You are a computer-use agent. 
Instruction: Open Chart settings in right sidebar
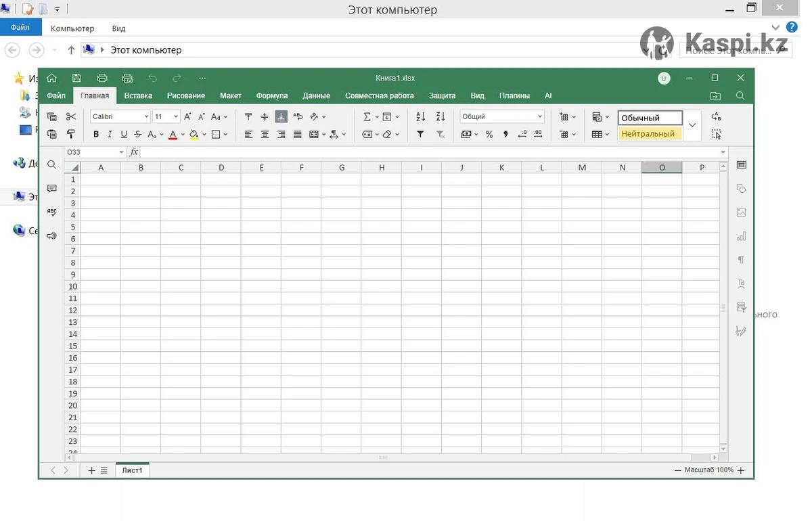741,236
